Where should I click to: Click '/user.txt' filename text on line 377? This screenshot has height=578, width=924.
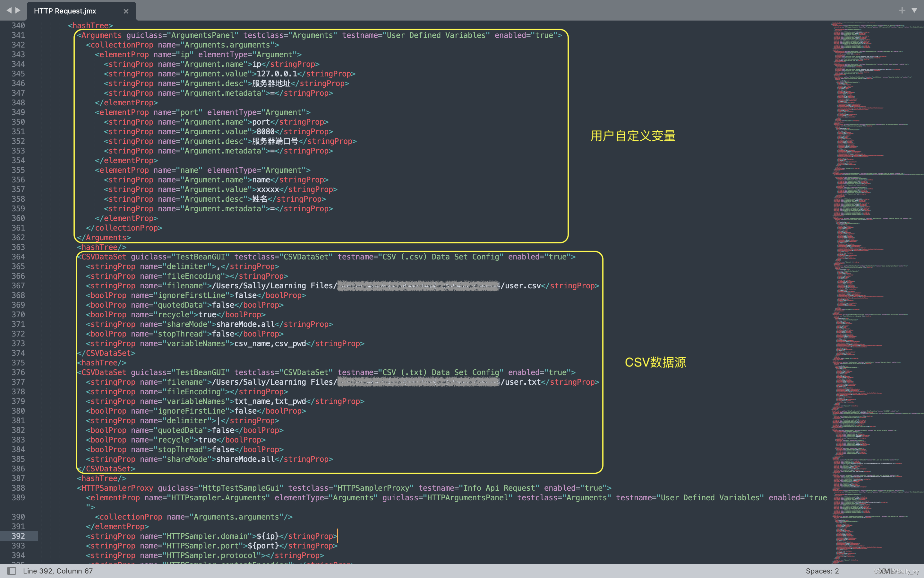point(521,382)
